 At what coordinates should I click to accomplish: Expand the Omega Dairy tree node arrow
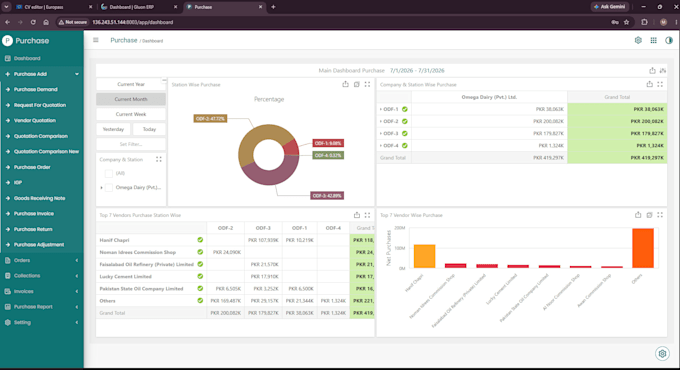click(x=101, y=187)
